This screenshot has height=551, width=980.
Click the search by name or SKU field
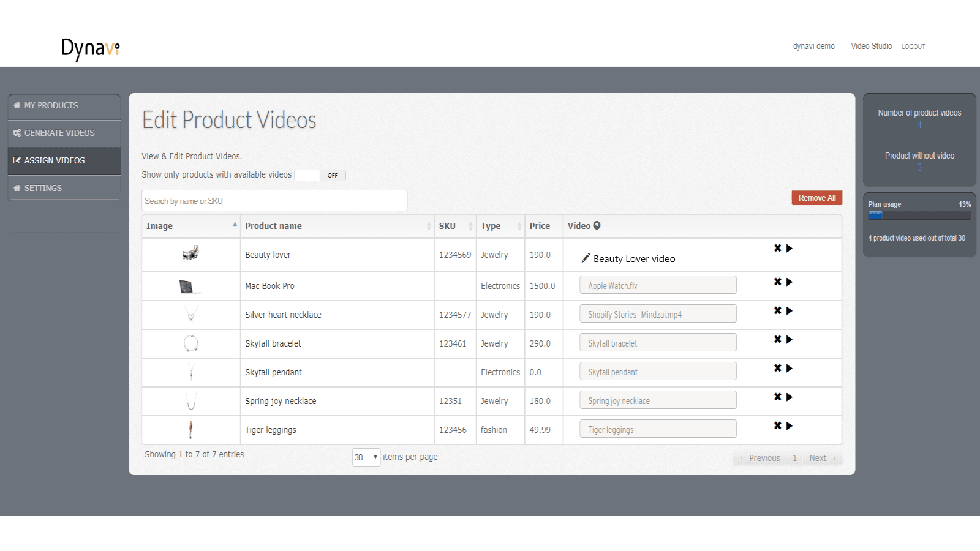click(x=274, y=200)
